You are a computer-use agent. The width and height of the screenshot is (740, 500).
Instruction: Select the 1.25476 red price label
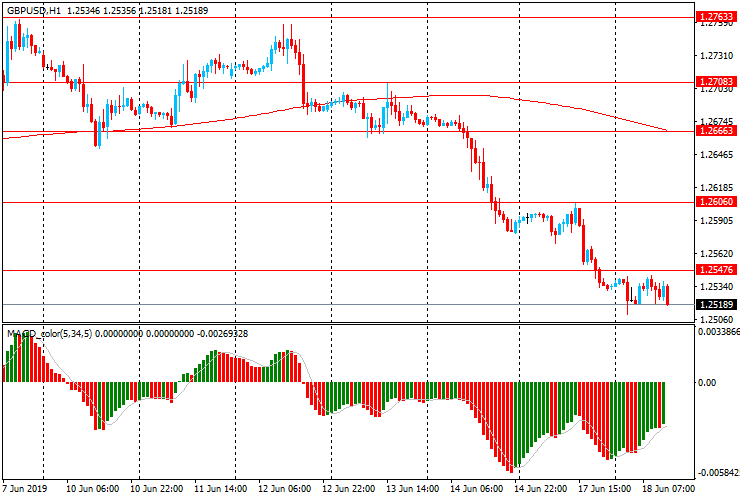tap(716, 270)
